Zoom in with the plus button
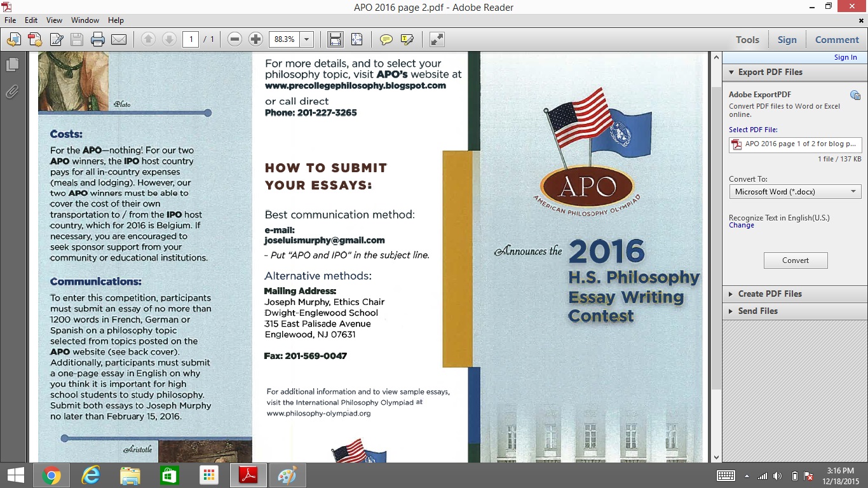868x488 pixels. pyautogui.click(x=255, y=39)
